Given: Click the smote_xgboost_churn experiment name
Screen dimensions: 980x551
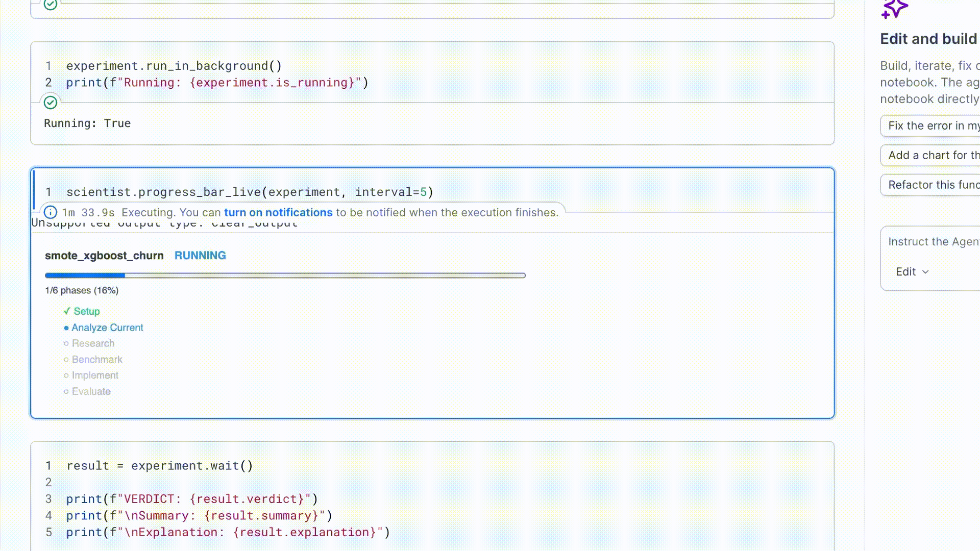Looking at the screenshot, I should coord(104,256).
